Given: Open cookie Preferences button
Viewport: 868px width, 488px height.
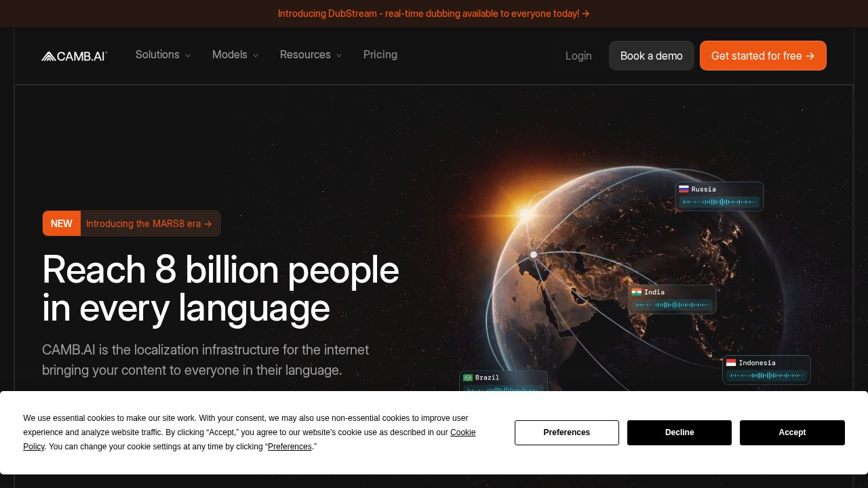Looking at the screenshot, I should click(x=567, y=432).
